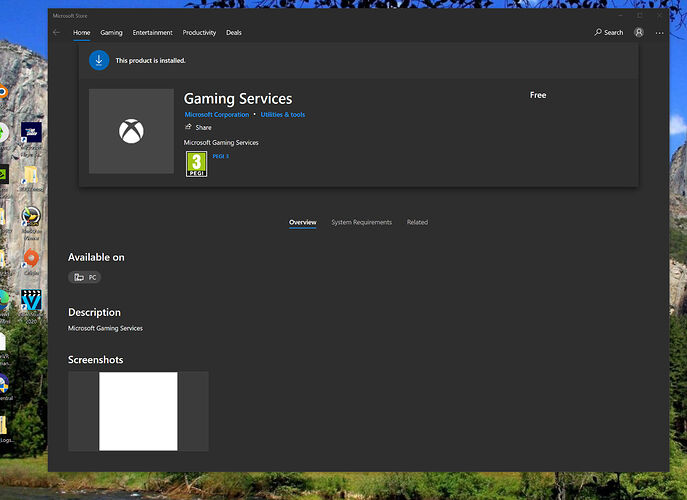Click the green PEGI 3 rating badge
Screen dimensions: 687x500
coord(196,164)
